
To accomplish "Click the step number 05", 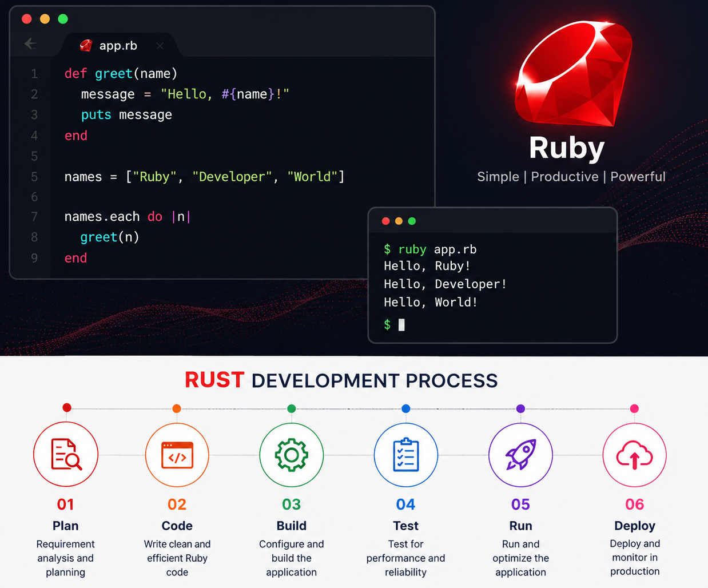I will pos(520,504).
